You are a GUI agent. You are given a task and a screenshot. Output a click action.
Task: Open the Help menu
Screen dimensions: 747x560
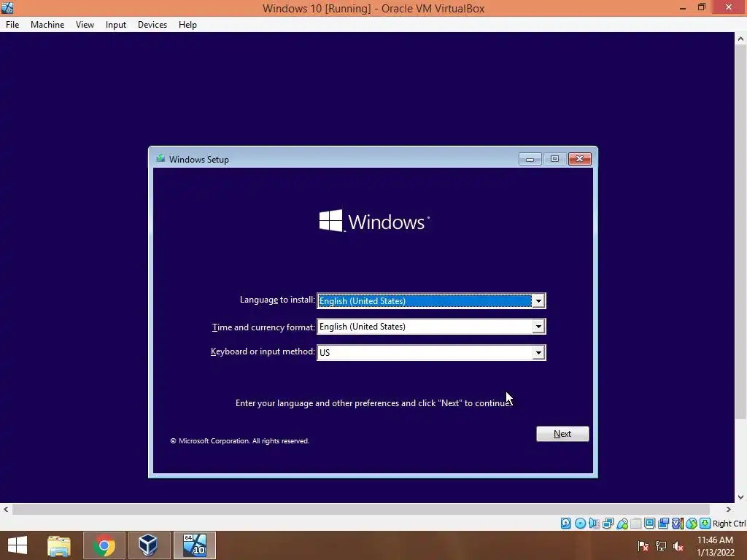[x=187, y=25]
